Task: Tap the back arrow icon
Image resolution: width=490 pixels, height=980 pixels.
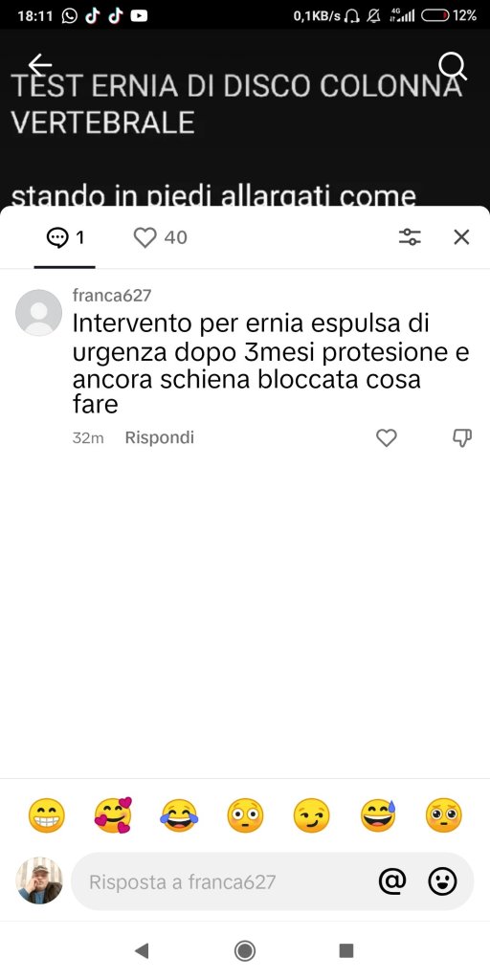Action: point(40,64)
